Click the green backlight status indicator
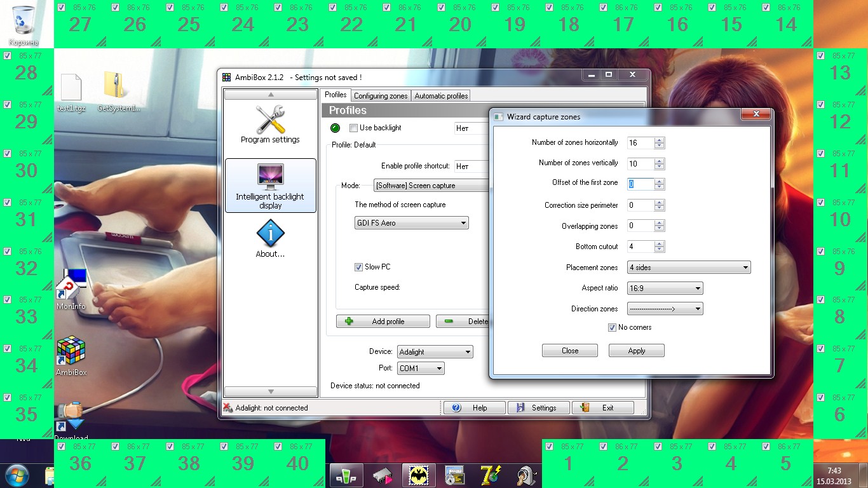Screen dimensions: 868x488 tap(336, 128)
